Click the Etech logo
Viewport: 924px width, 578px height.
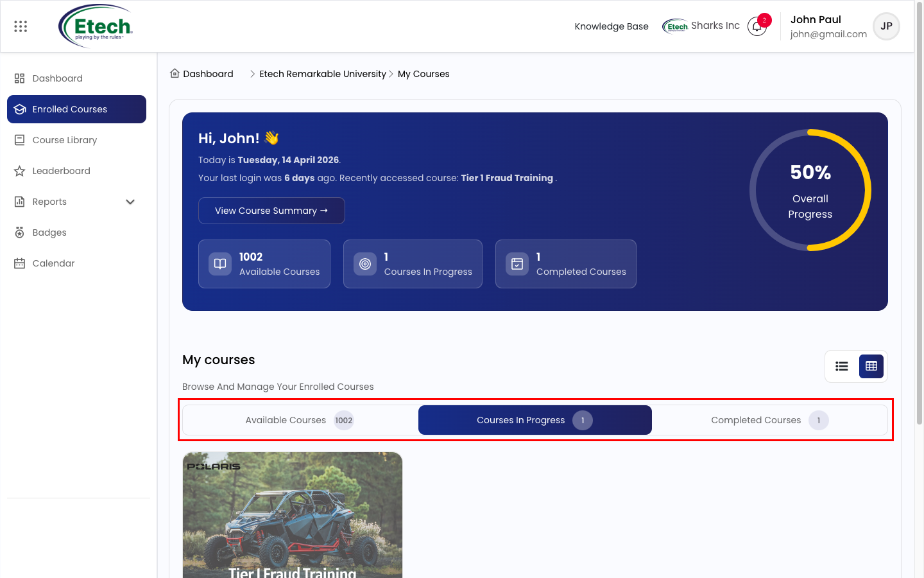click(x=96, y=26)
